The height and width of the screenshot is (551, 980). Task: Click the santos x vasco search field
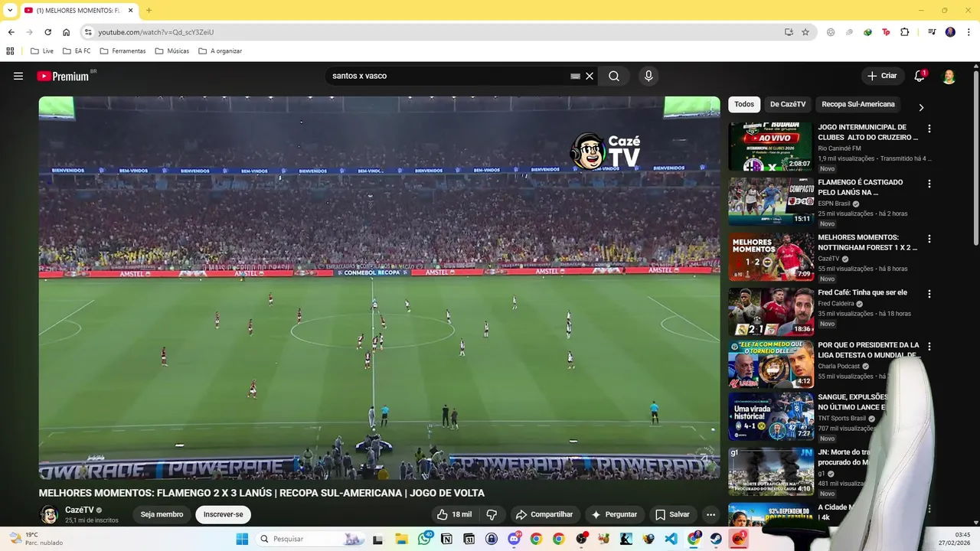tap(448, 76)
